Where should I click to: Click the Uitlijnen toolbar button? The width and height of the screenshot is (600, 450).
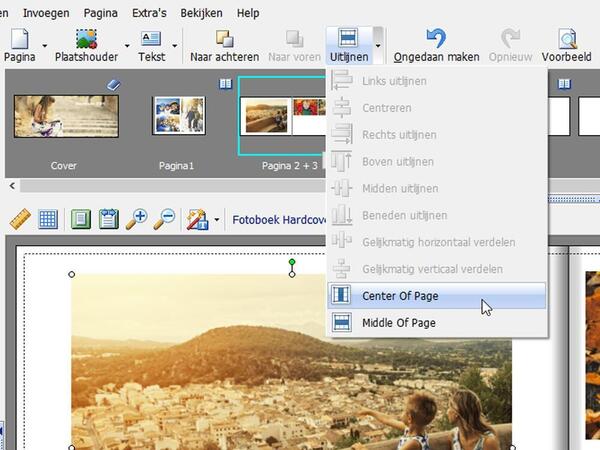[x=348, y=45]
